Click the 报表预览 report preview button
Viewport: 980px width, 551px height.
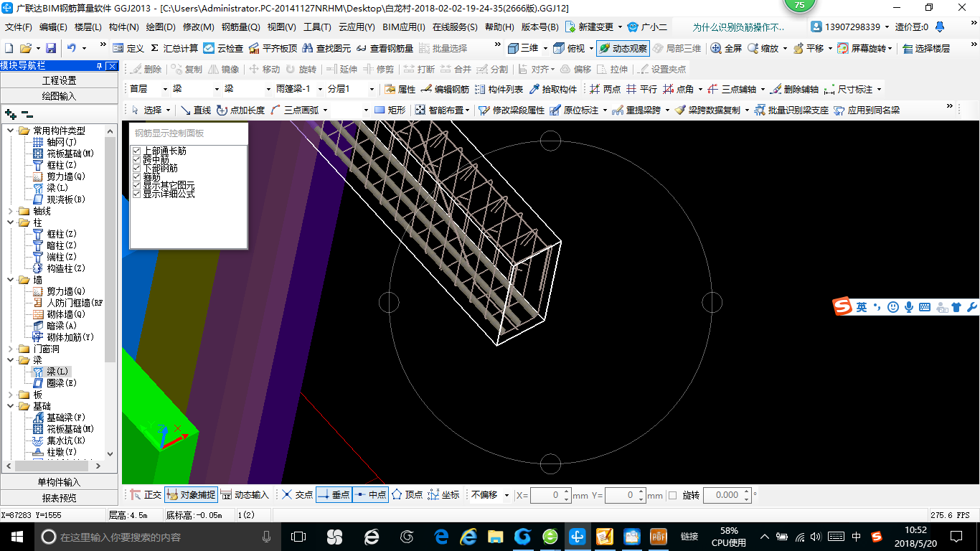pyautogui.click(x=59, y=497)
